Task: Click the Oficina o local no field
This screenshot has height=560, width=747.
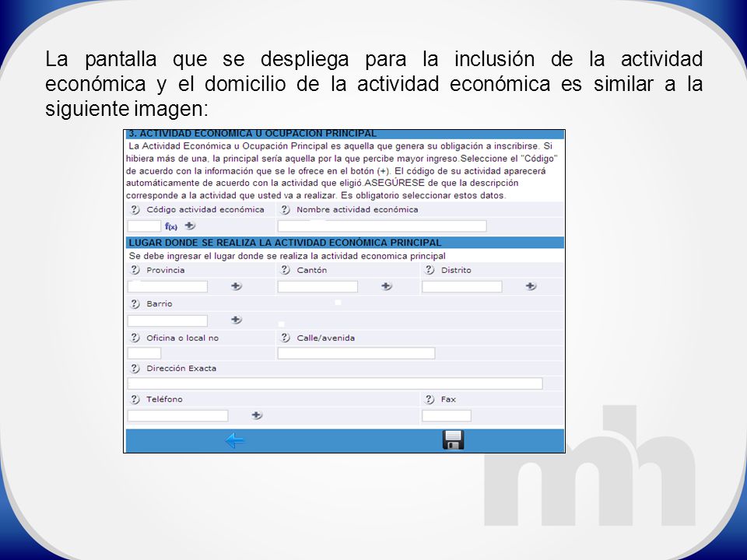Action: click(x=145, y=353)
